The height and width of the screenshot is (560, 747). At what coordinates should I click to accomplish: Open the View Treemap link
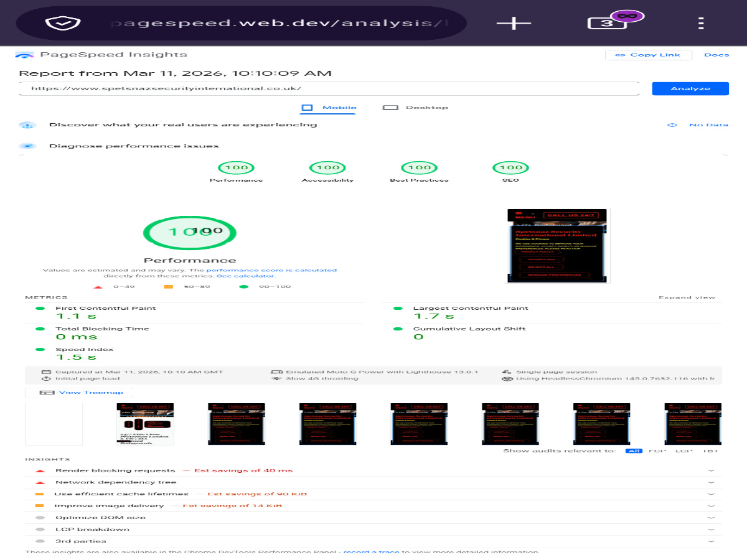(x=91, y=392)
